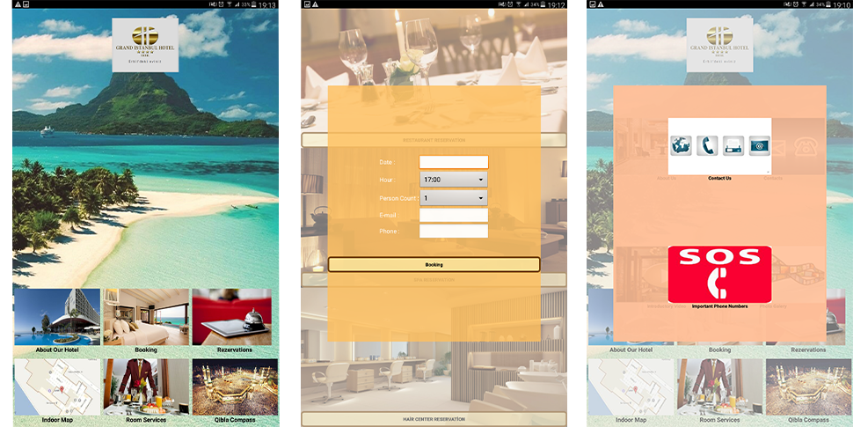Click the Contact Us label
Viewport: 868px width, 427px height.
tap(719, 178)
